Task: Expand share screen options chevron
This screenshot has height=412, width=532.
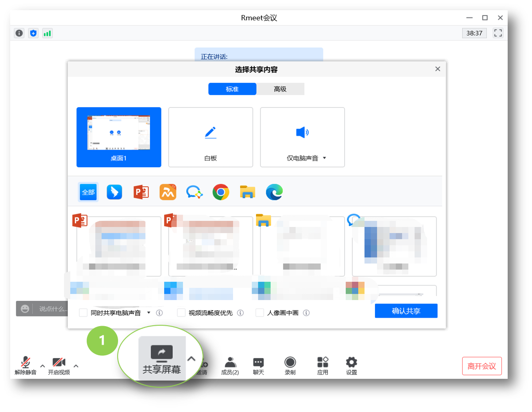Action: tap(191, 359)
